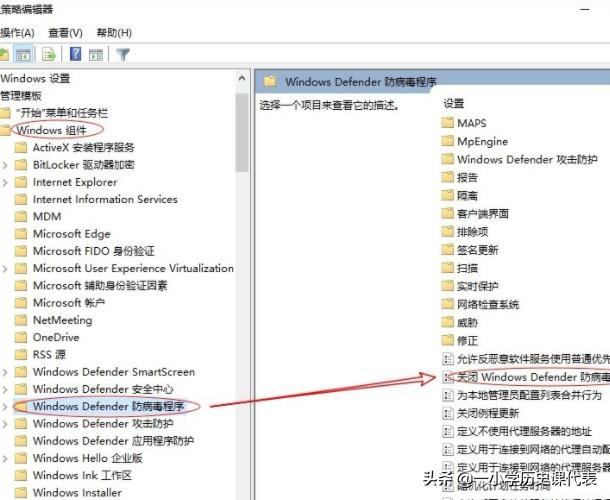Click the action pane toolbar icon
610x500 pixels.
[x=97, y=54]
